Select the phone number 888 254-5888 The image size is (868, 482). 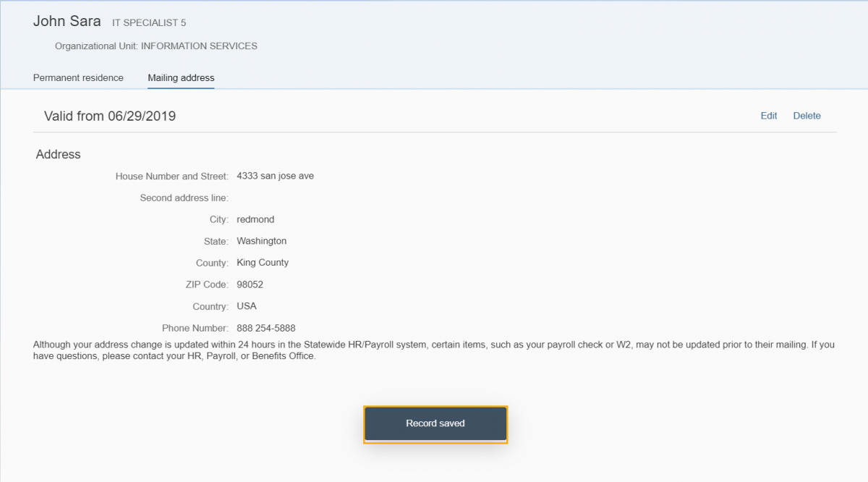[266, 328]
